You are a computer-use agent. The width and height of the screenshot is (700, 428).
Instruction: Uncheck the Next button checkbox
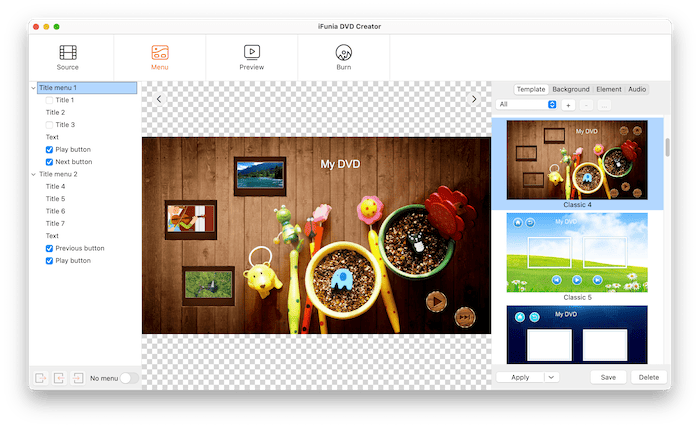[x=50, y=161]
